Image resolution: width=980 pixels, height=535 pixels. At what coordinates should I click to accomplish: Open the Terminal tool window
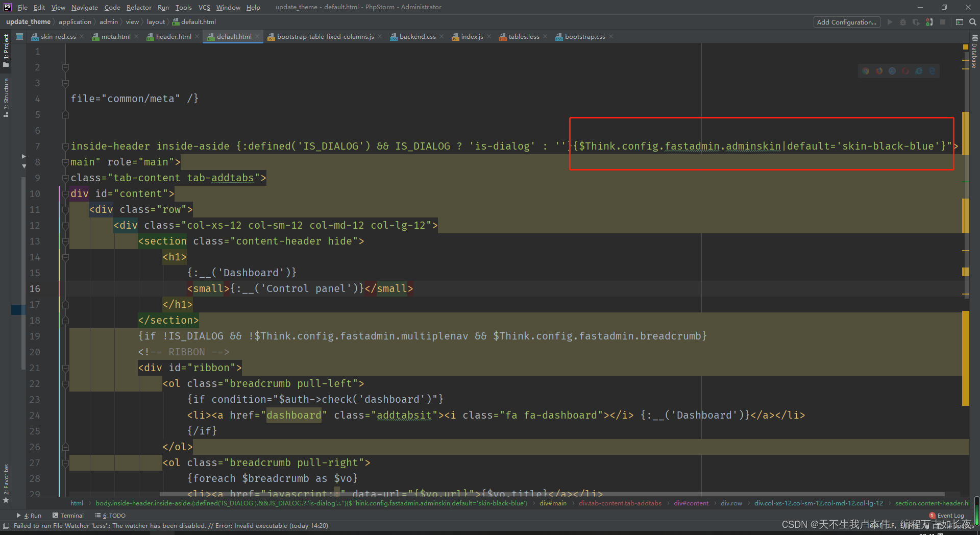pos(71,515)
